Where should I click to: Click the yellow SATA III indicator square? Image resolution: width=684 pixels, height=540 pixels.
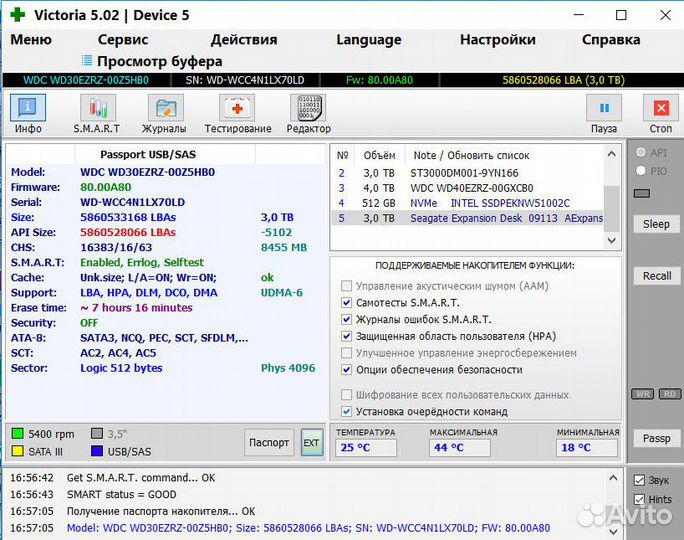(17, 451)
